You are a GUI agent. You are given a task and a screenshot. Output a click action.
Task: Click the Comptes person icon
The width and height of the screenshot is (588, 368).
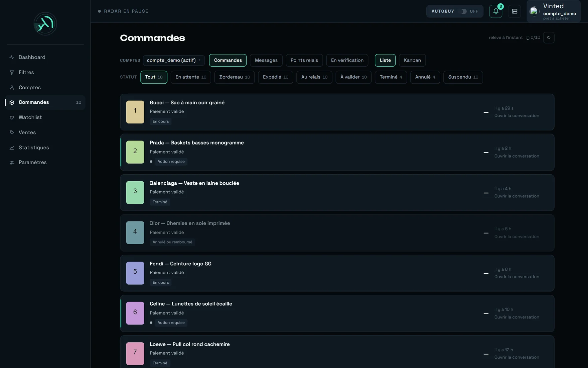pos(12,87)
